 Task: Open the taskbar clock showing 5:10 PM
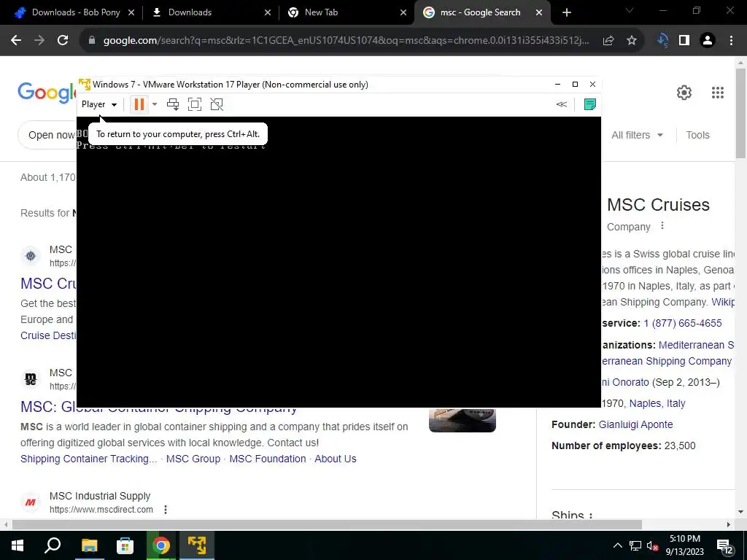(x=684, y=545)
